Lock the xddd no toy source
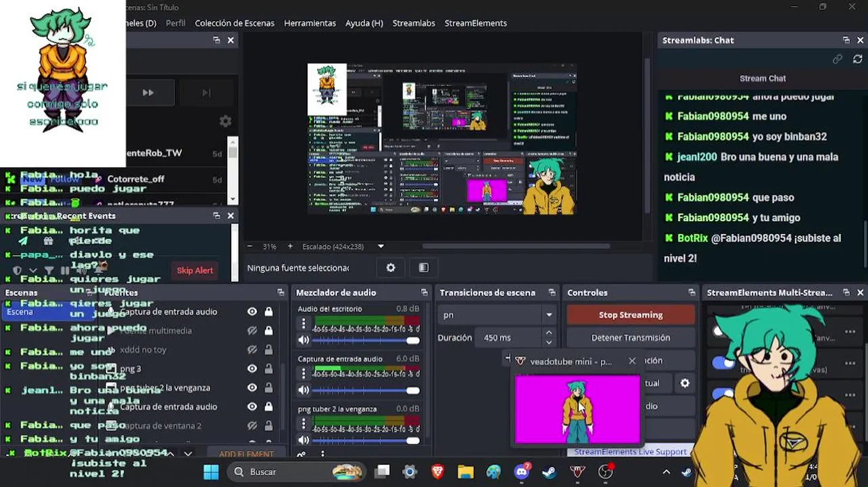 (268, 350)
